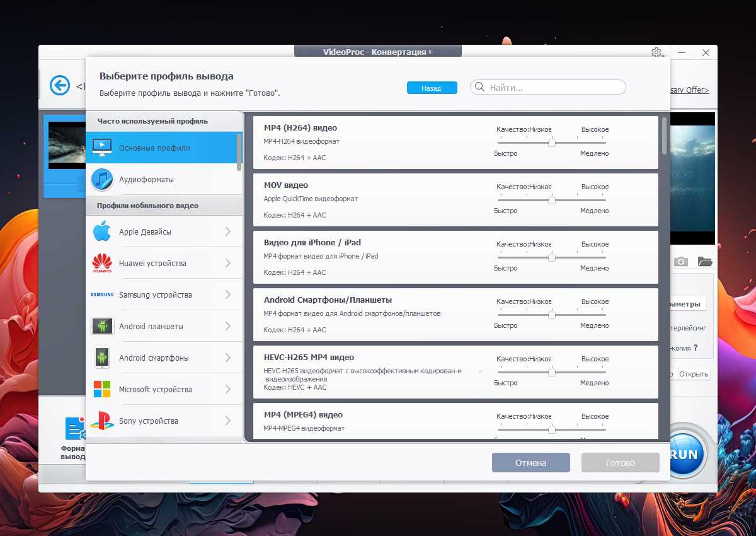Click the Готово button
Image resolution: width=756 pixels, height=536 pixels.
pos(620,463)
